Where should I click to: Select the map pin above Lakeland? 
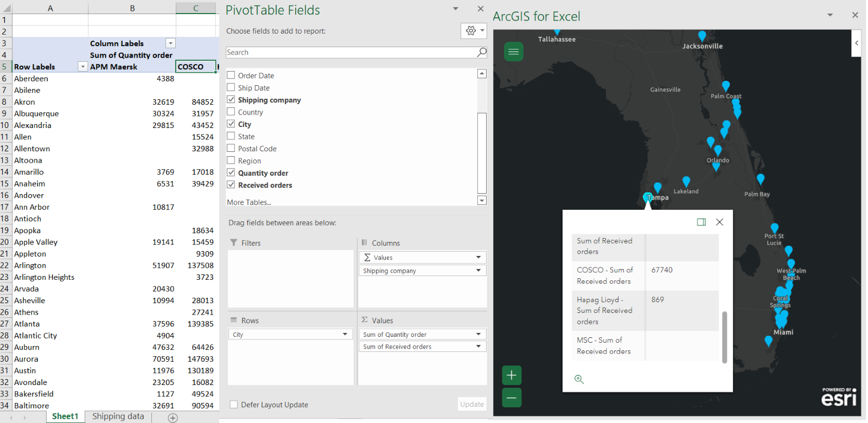[x=686, y=182]
